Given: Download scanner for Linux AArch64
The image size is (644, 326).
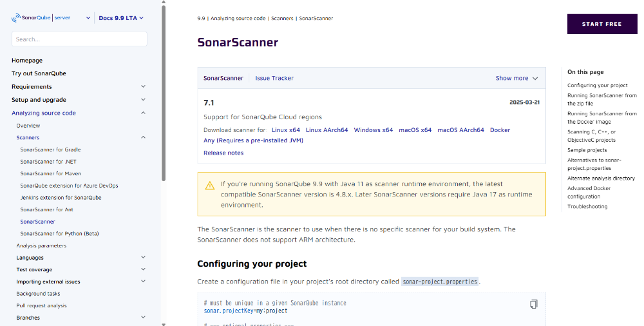Looking at the screenshot, I should click(x=327, y=130).
